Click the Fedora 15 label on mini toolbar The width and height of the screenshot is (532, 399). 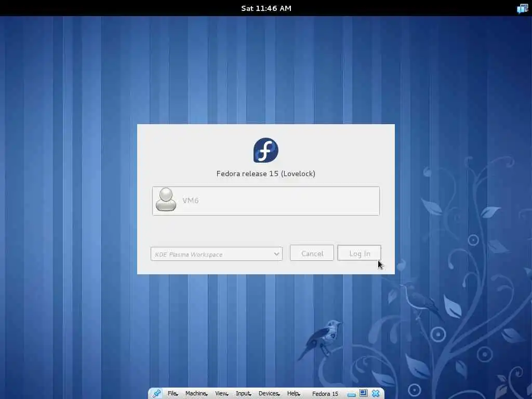pyautogui.click(x=325, y=394)
